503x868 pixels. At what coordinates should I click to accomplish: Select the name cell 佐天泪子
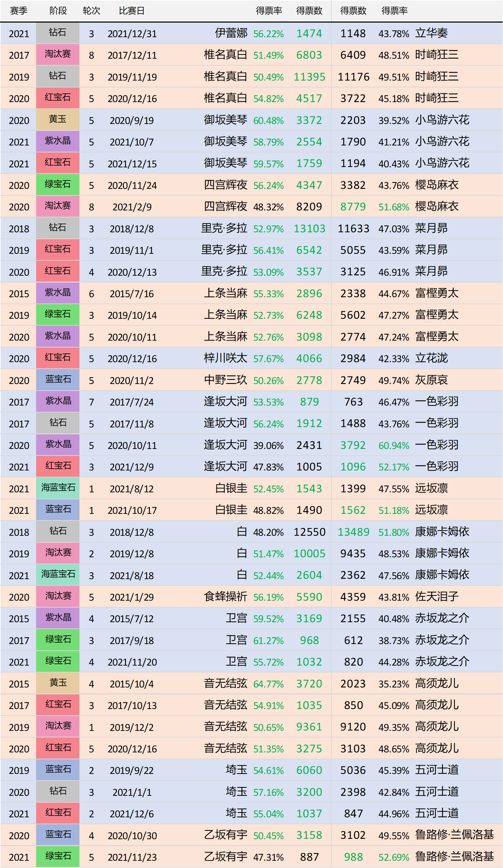pos(437,597)
